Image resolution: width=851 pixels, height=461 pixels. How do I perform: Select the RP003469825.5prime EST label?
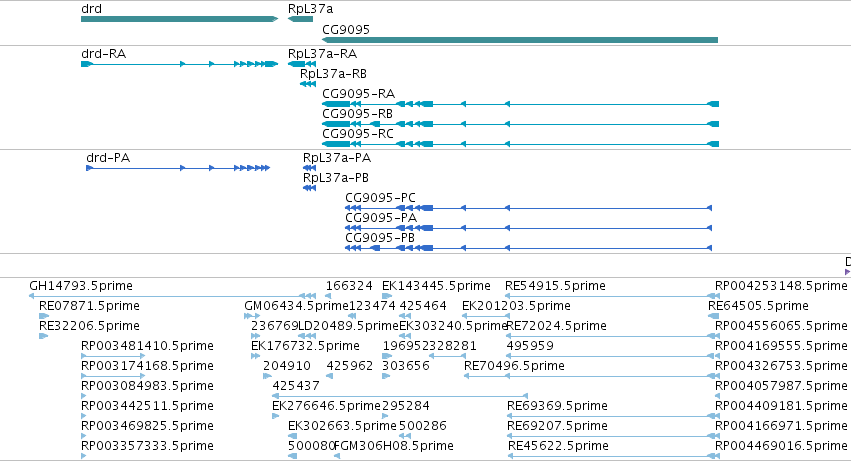click(x=147, y=427)
